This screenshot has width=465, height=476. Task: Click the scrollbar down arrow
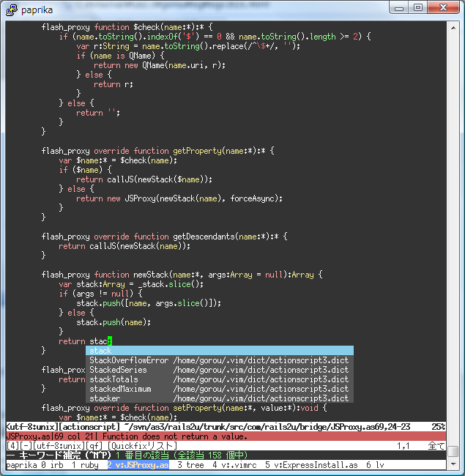point(453,464)
